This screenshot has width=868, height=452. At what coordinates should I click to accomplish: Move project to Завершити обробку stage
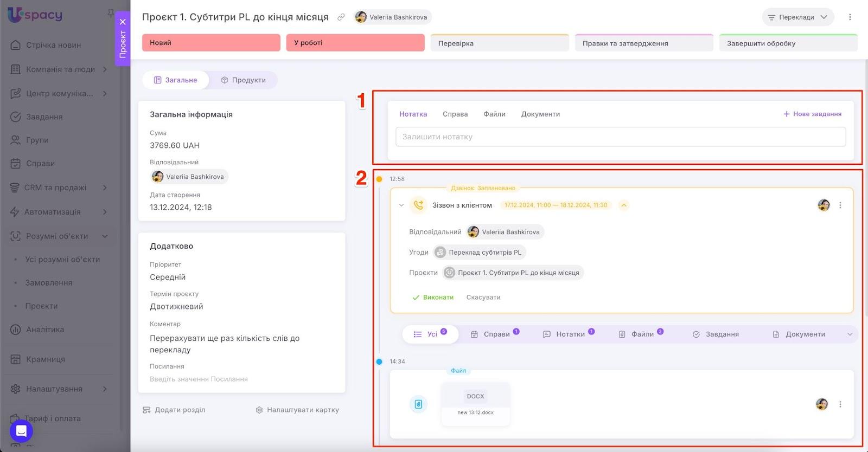(x=788, y=43)
